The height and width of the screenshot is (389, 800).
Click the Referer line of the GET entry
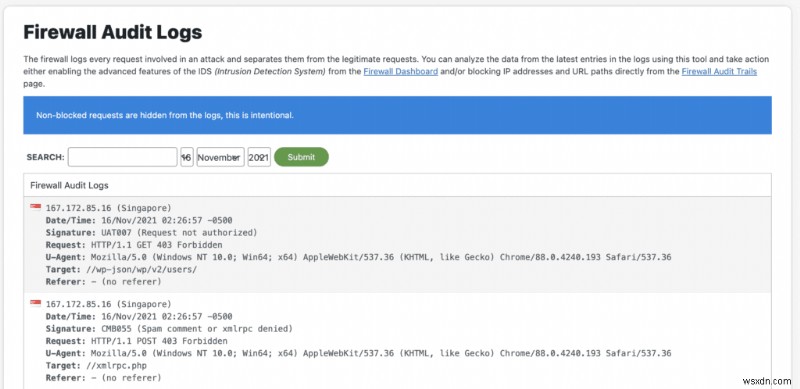tap(103, 281)
